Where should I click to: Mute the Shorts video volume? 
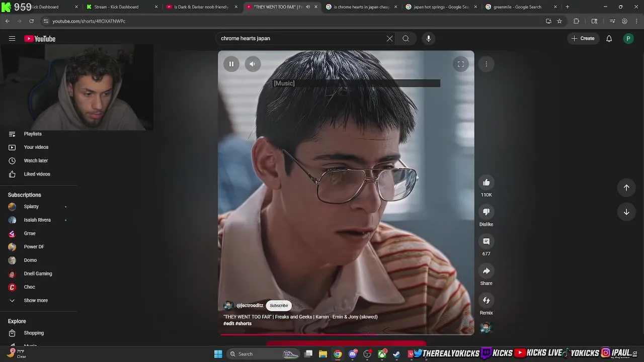pos(253,64)
